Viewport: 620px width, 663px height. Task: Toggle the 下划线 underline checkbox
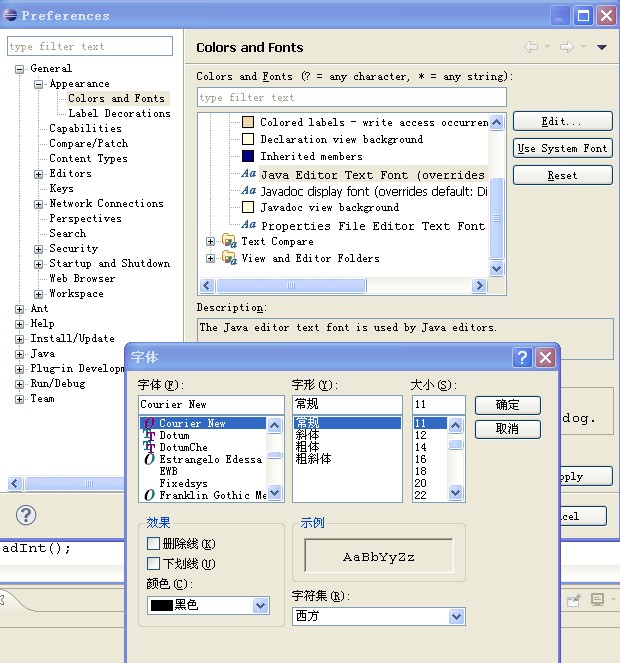pyautogui.click(x=153, y=563)
